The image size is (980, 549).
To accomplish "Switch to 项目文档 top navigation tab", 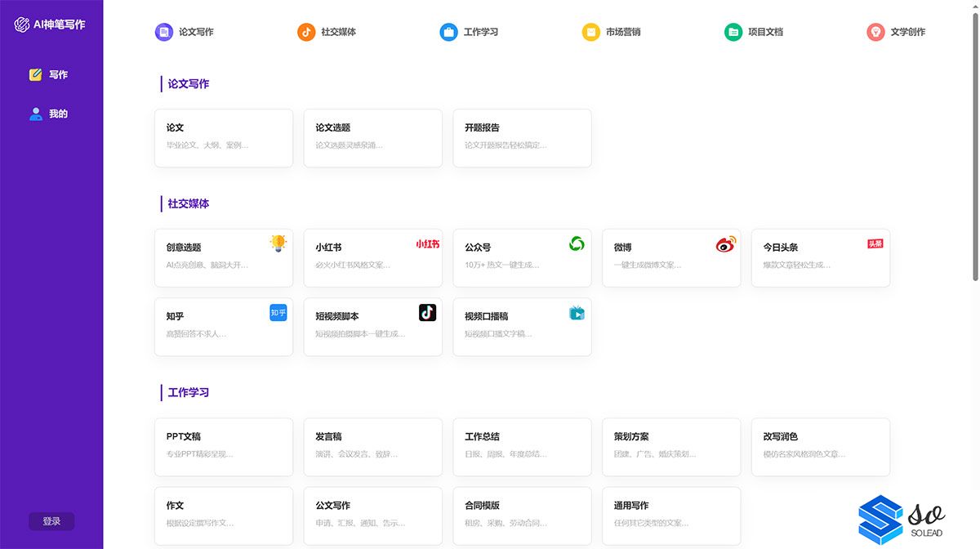I will (754, 32).
